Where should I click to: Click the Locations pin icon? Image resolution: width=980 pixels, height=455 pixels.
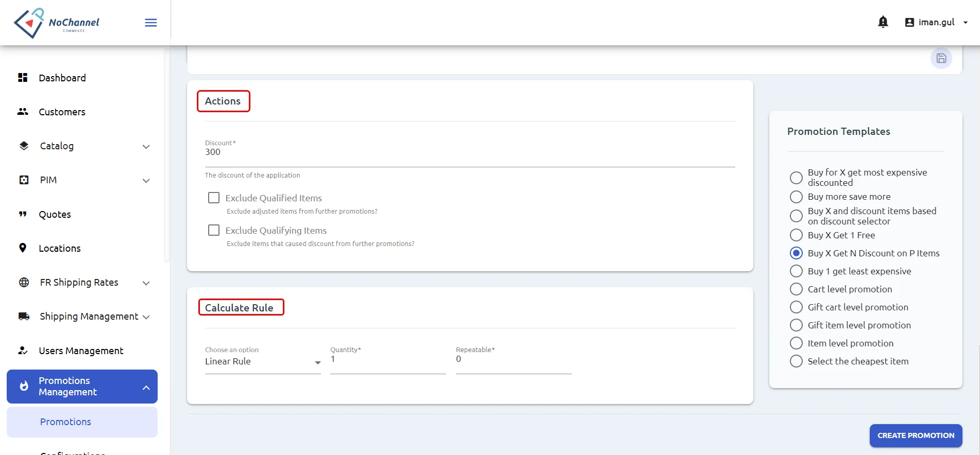click(x=23, y=248)
